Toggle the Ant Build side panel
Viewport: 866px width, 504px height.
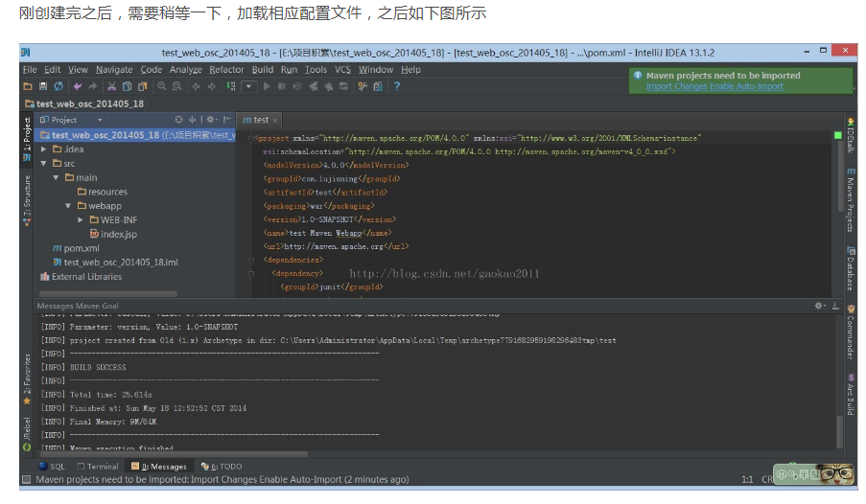[851, 394]
